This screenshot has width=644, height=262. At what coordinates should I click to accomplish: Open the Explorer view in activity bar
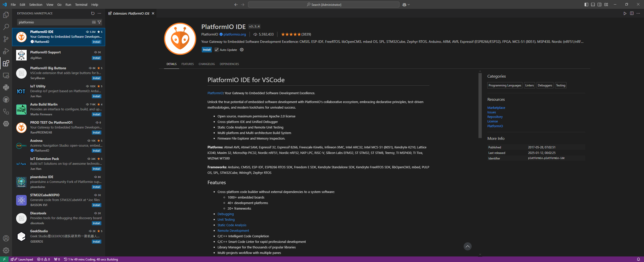click(x=6, y=15)
